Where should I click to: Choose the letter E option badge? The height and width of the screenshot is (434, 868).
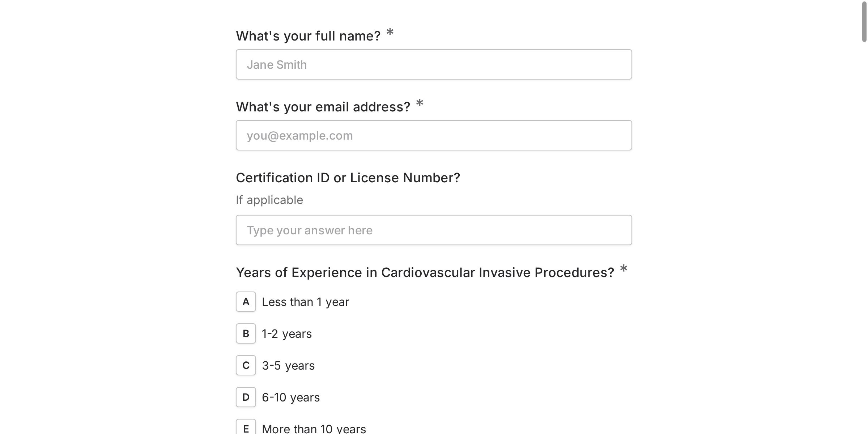[246, 428]
